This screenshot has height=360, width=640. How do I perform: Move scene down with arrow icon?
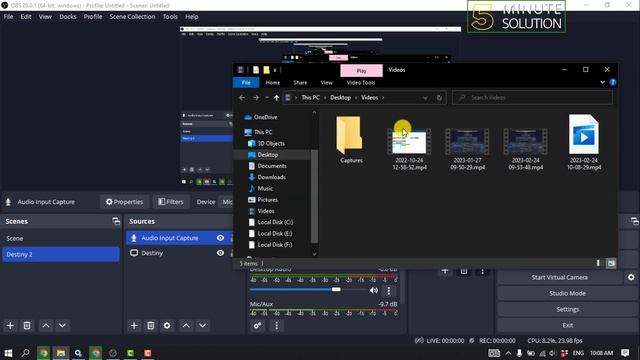62,325
